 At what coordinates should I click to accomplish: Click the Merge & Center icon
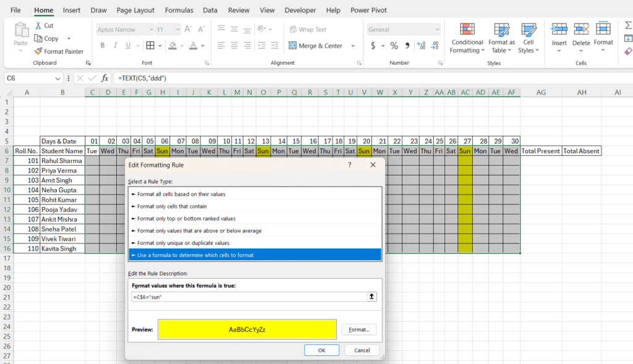[x=292, y=46]
